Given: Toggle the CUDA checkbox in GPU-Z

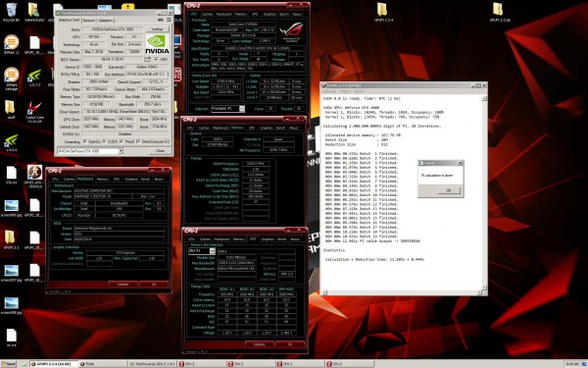Looking at the screenshot, I should pos(104,141).
